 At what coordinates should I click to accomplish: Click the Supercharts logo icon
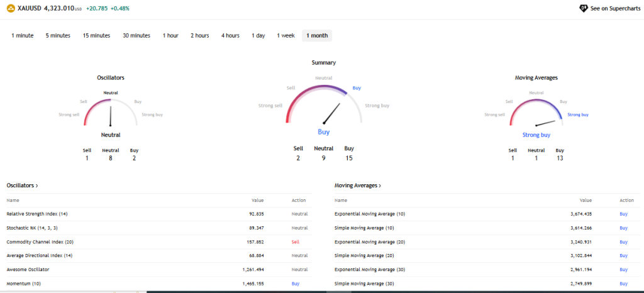point(582,8)
